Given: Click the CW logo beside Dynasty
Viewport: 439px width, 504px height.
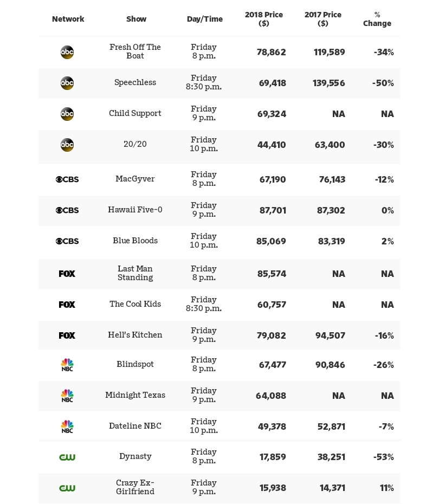Looking at the screenshot, I should 67,457.
